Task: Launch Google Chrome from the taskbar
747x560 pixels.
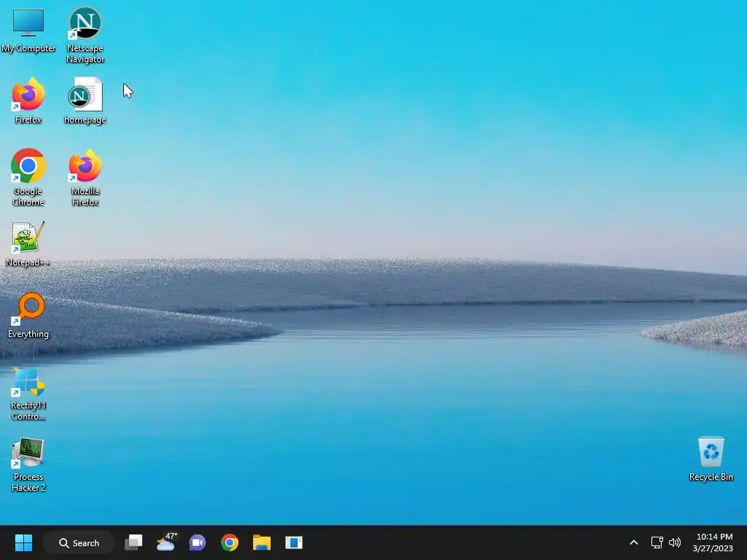Action: [230, 542]
